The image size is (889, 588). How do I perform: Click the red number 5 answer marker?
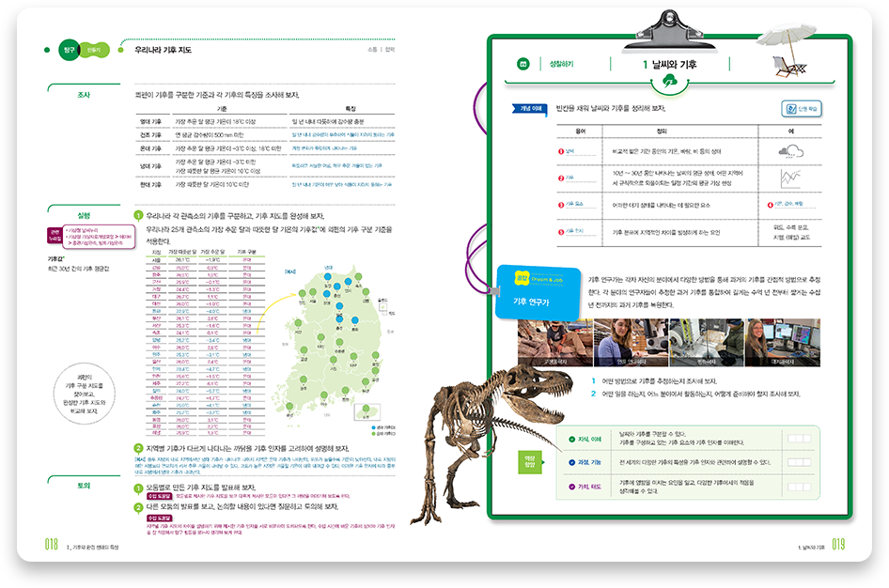click(x=561, y=232)
